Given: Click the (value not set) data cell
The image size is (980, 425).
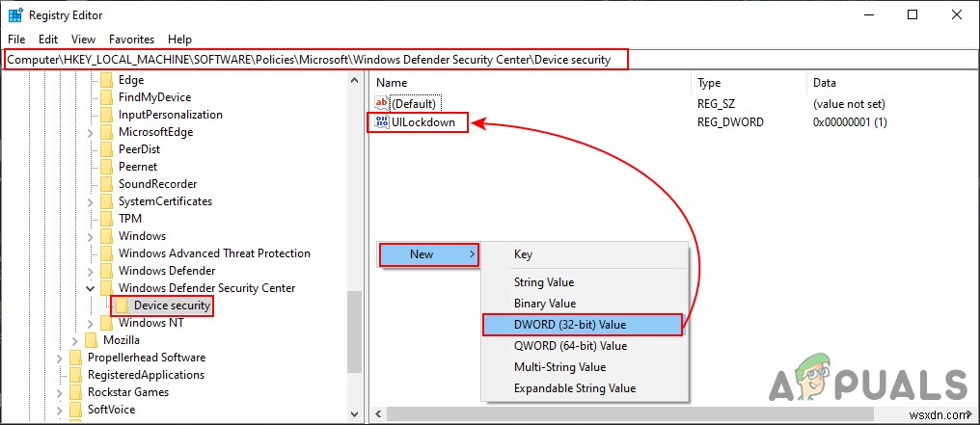Looking at the screenshot, I should point(850,103).
